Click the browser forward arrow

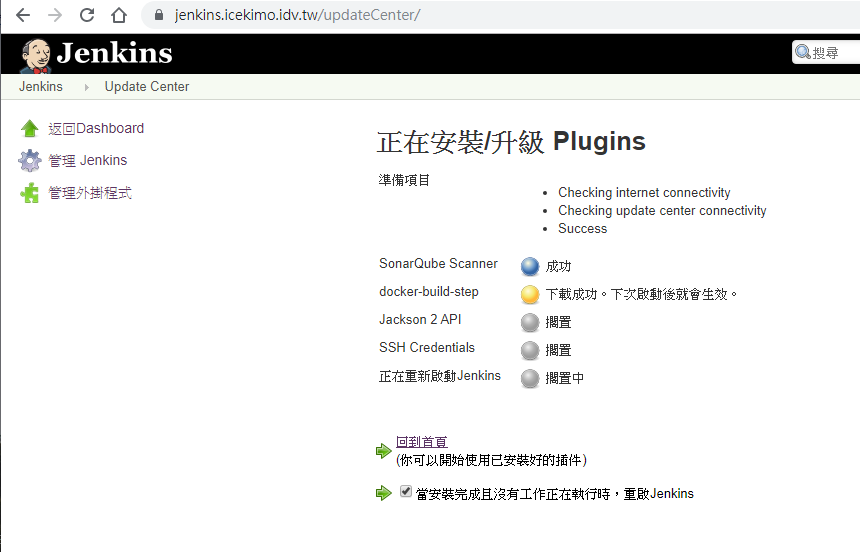[55, 15]
